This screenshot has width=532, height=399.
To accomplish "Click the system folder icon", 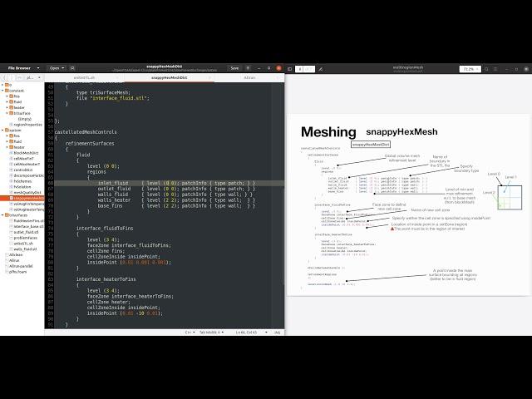I will click(x=7, y=131).
